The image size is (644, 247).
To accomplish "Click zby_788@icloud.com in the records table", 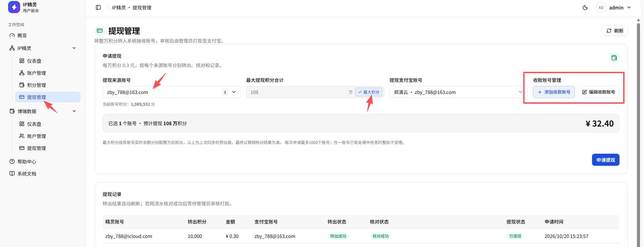I will pyautogui.click(x=128, y=236).
